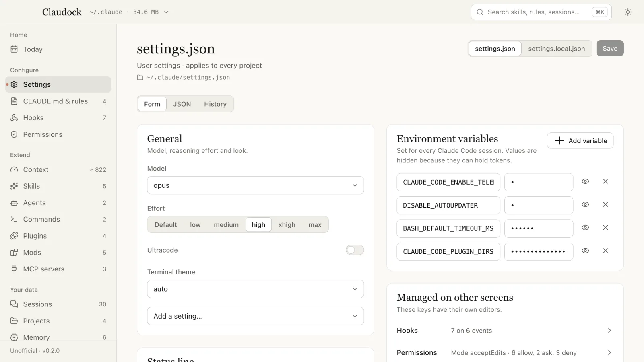Click the Hooks icon in sidebar

pyautogui.click(x=14, y=117)
